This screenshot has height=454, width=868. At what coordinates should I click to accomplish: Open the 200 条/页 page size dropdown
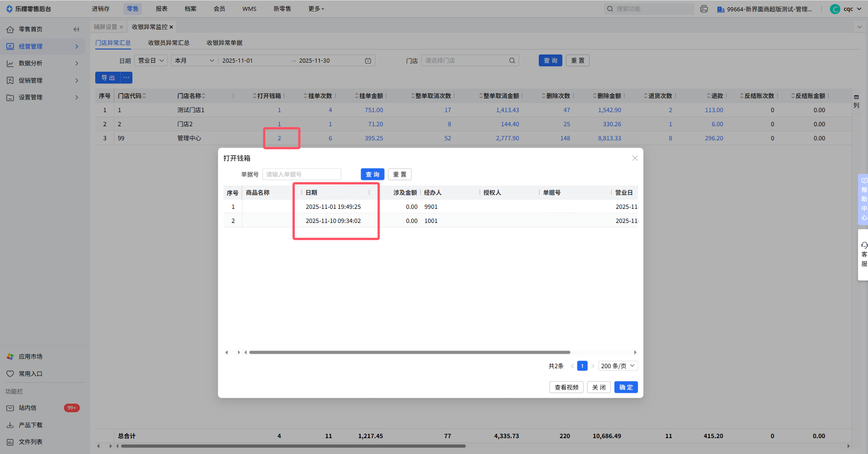pyautogui.click(x=618, y=366)
